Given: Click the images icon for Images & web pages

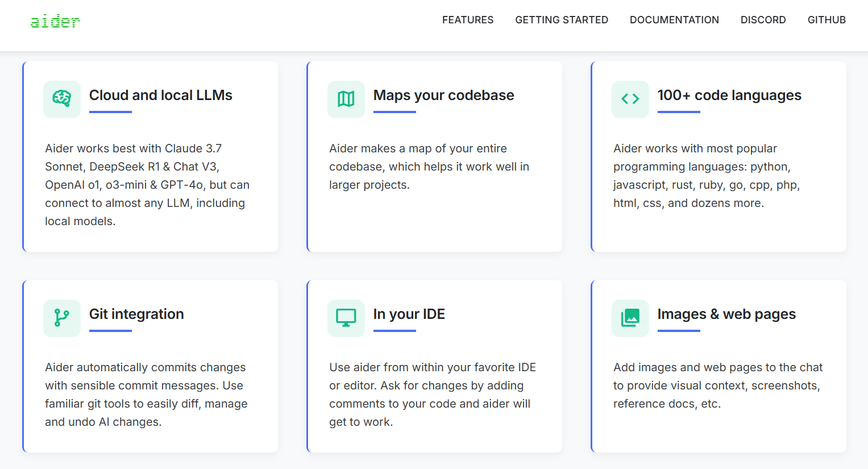Looking at the screenshot, I should click(x=630, y=318).
